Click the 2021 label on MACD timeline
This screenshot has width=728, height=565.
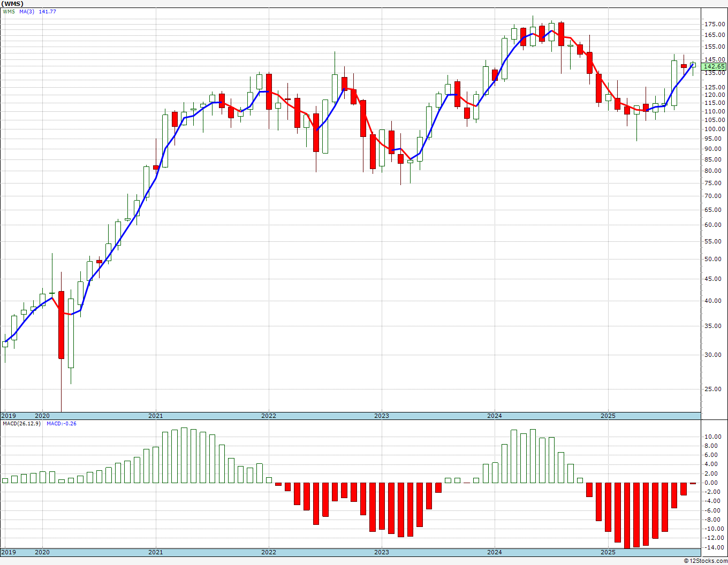click(155, 552)
